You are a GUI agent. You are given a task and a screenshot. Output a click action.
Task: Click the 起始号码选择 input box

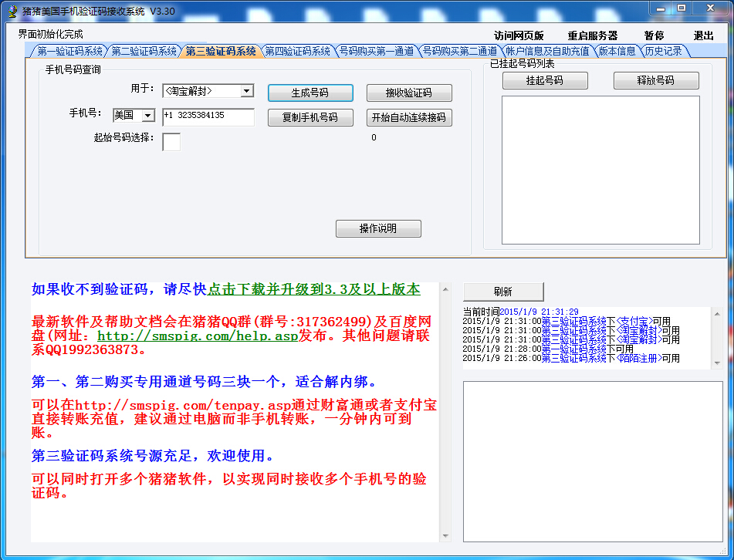[x=171, y=142]
